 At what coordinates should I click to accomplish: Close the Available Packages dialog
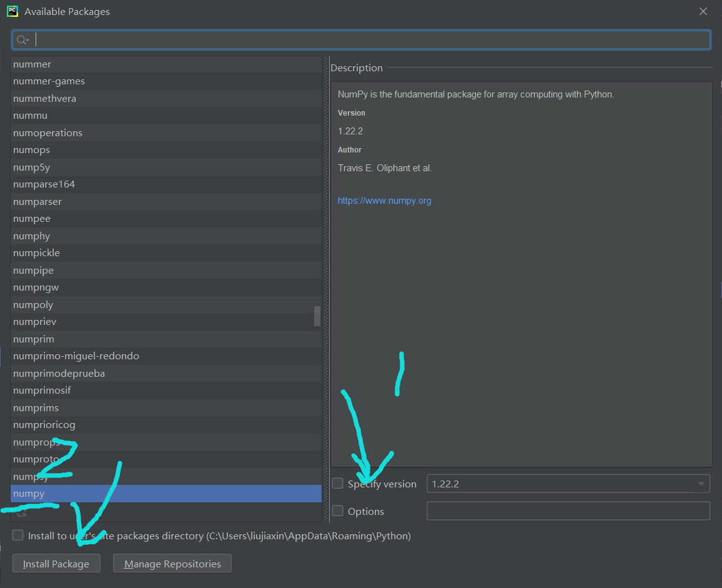[703, 11]
